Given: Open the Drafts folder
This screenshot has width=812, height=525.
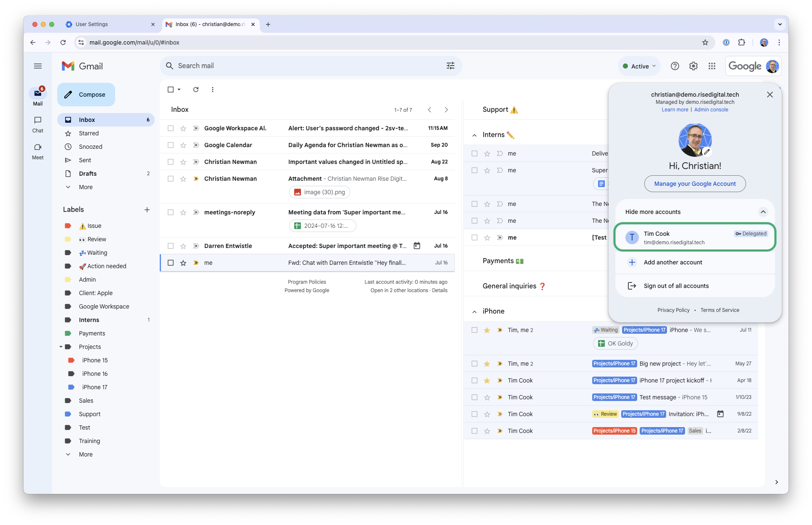Looking at the screenshot, I should pyautogui.click(x=88, y=174).
